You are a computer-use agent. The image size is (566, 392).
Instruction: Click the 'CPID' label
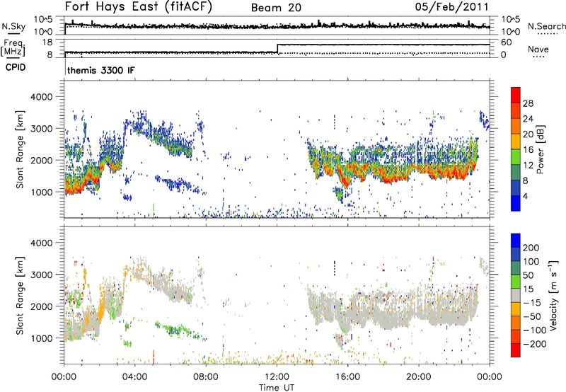point(16,67)
